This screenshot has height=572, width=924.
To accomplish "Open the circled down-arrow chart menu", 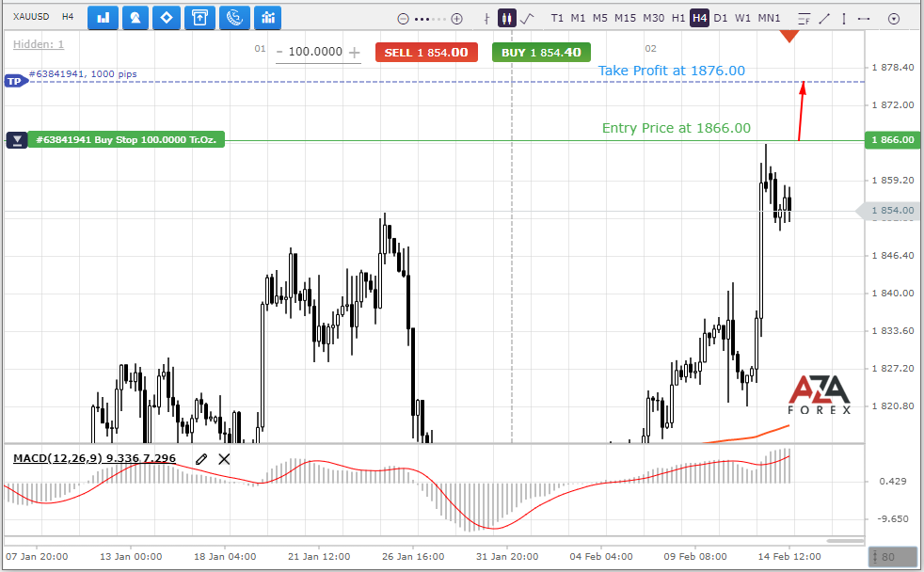I will tap(894, 19).
